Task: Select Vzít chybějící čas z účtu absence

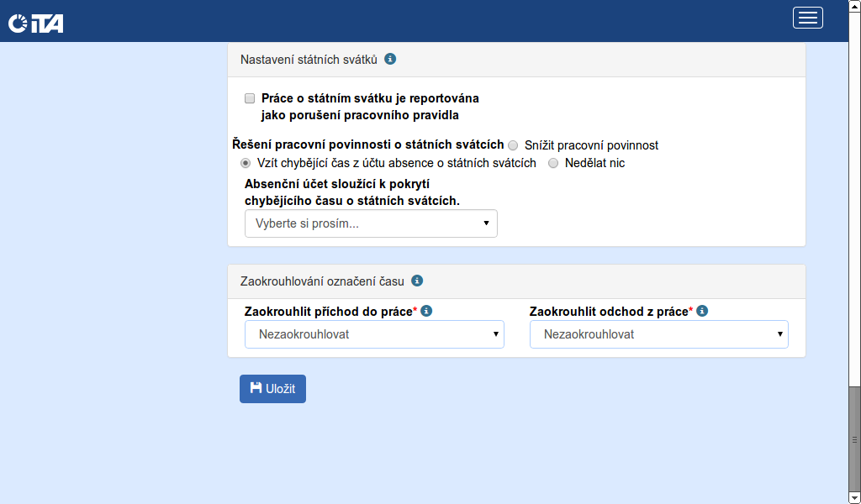Action: click(246, 163)
